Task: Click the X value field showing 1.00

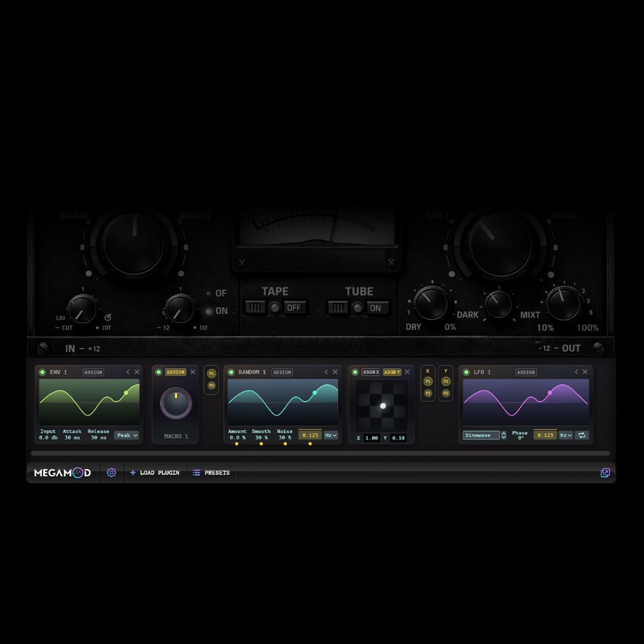Action: pyautogui.click(x=371, y=438)
